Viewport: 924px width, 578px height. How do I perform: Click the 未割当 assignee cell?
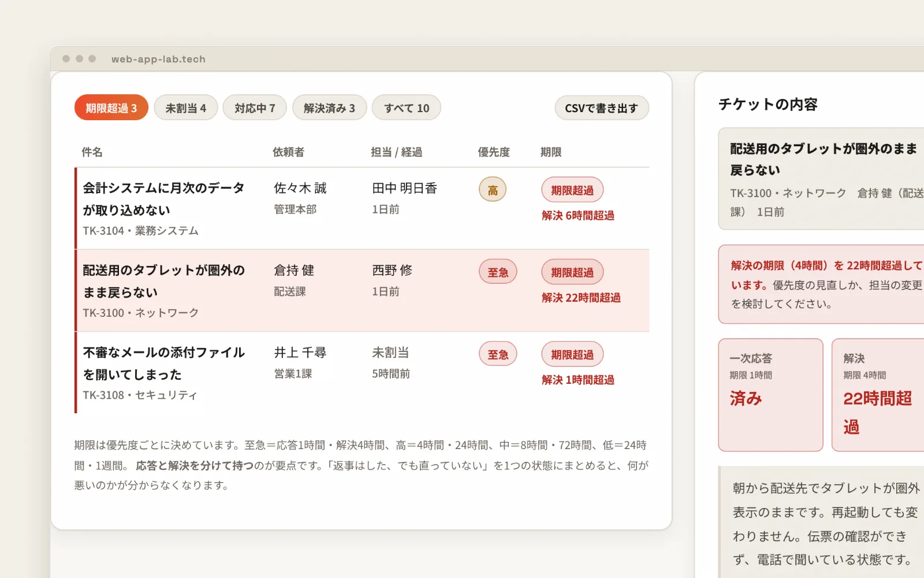391,352
